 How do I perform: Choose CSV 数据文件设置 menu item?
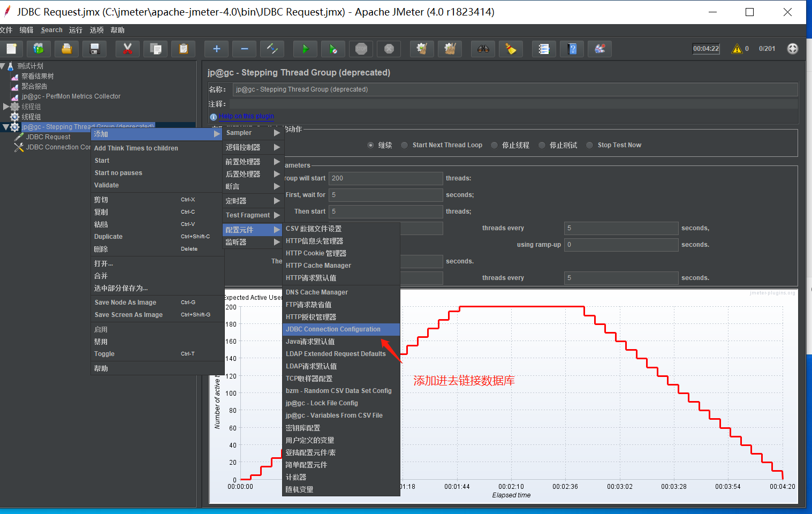point(341,229)
